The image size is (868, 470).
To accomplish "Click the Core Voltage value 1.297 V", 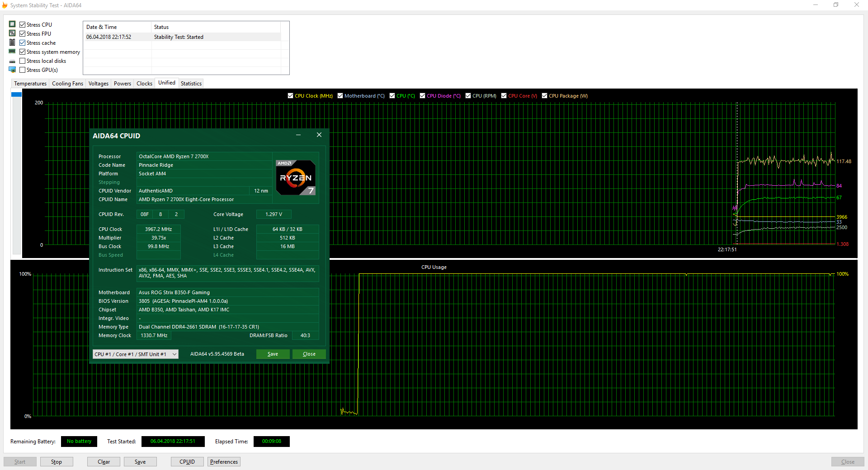I will 274,214.
